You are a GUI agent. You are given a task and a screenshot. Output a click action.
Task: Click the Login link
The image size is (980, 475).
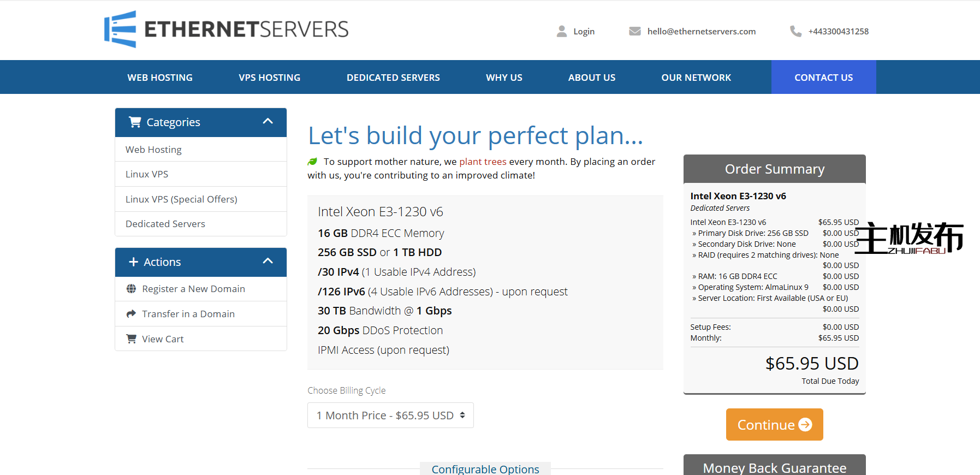pyautogui.click(x=584, y=32)
